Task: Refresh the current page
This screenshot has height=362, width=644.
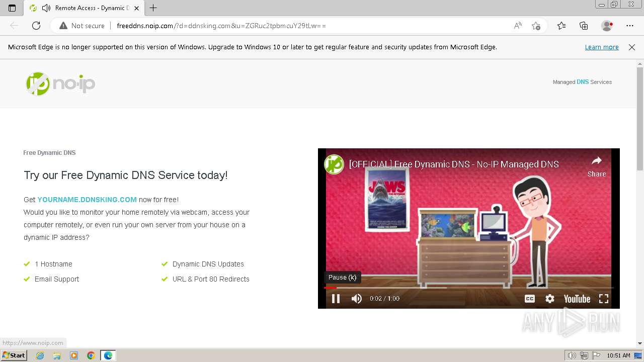Action: point(36,26)
